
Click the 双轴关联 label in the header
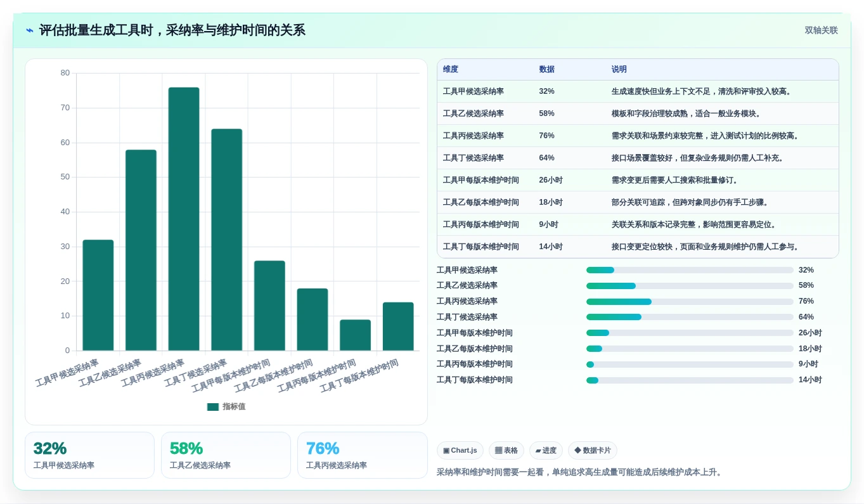click(821, 30)
